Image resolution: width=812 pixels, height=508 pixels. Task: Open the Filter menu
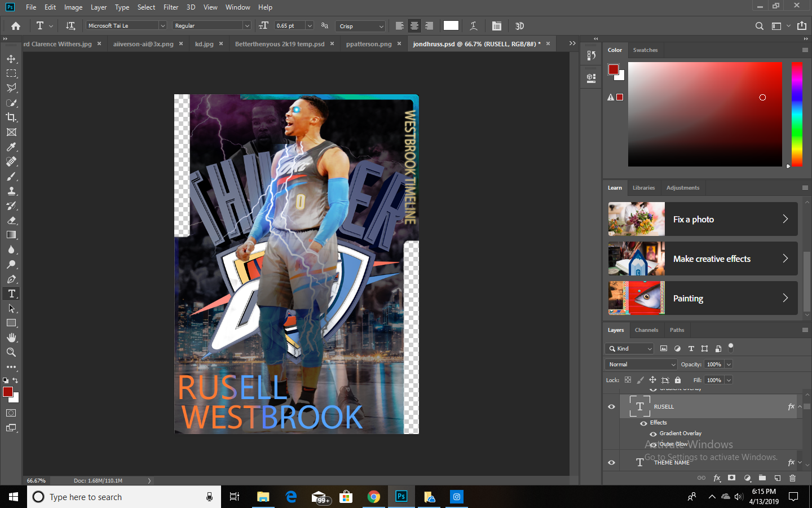pyautogui.click(x=171, y=7)
